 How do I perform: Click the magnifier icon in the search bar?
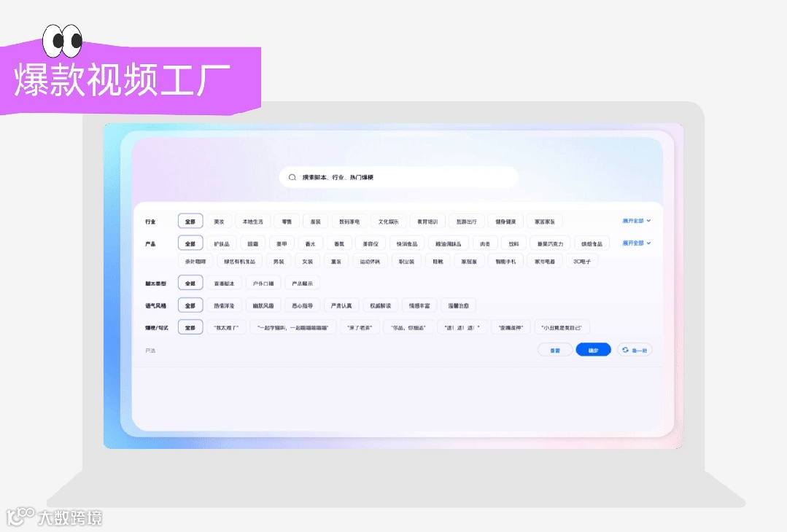(x=292, y=176)
